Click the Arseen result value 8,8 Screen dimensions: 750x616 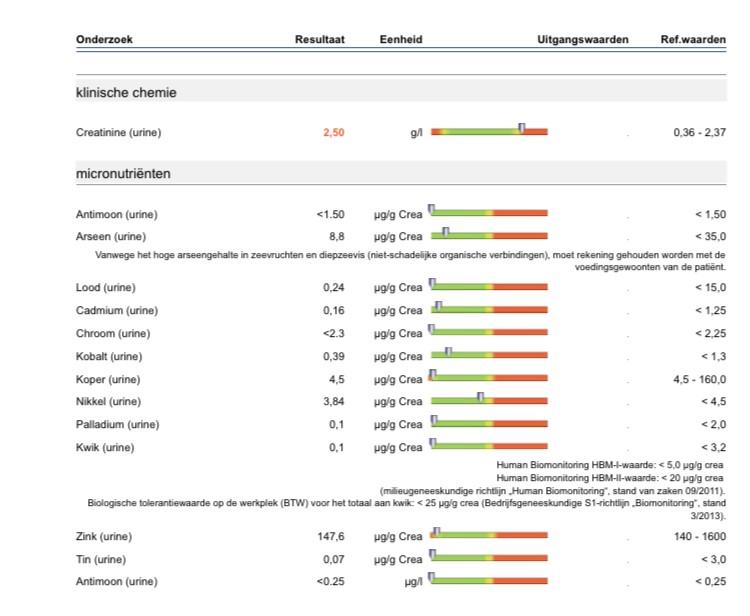[336, 237]
